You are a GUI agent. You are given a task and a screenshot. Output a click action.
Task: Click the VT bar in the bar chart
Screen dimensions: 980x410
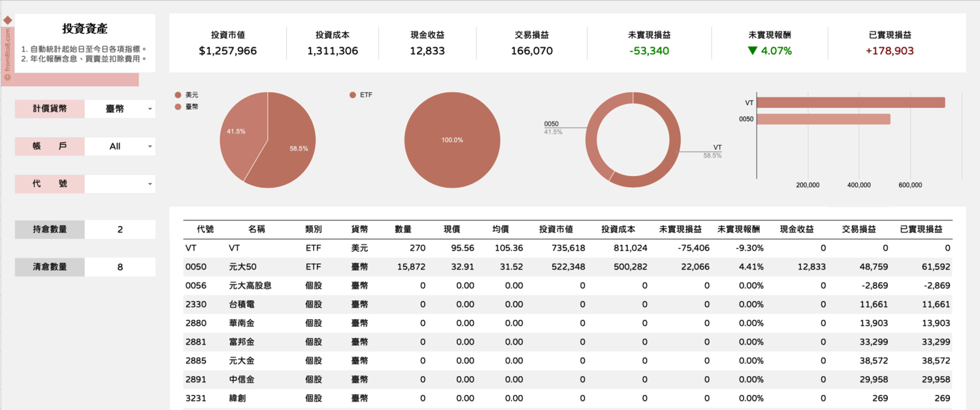click(x=850, y=103)
